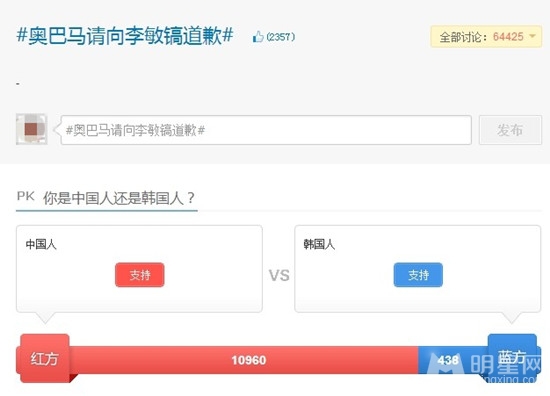Click the (2357) like count

coord(281,36)
